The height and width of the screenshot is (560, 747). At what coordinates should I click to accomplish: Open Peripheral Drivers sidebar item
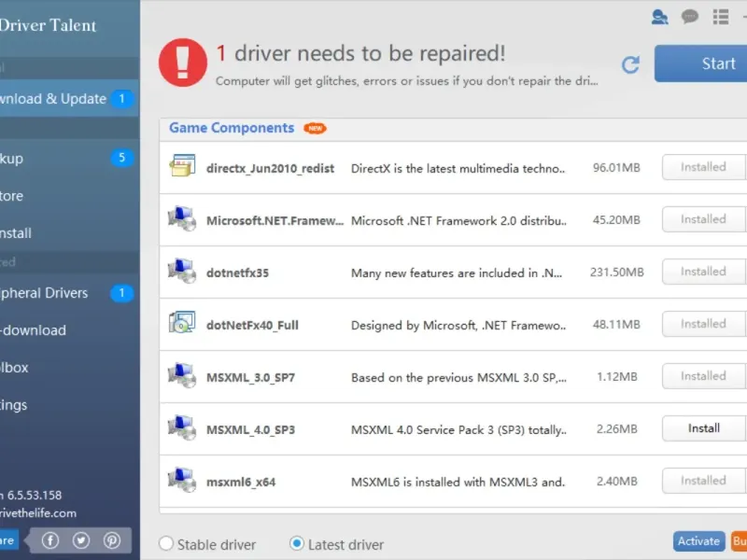click(x=69, y=293)
